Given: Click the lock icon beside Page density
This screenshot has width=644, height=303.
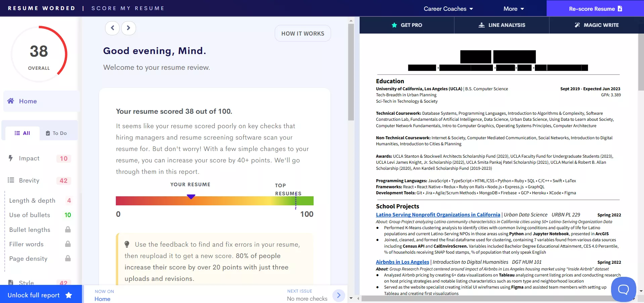Looking at the screenshot, I should click(68, 258).
